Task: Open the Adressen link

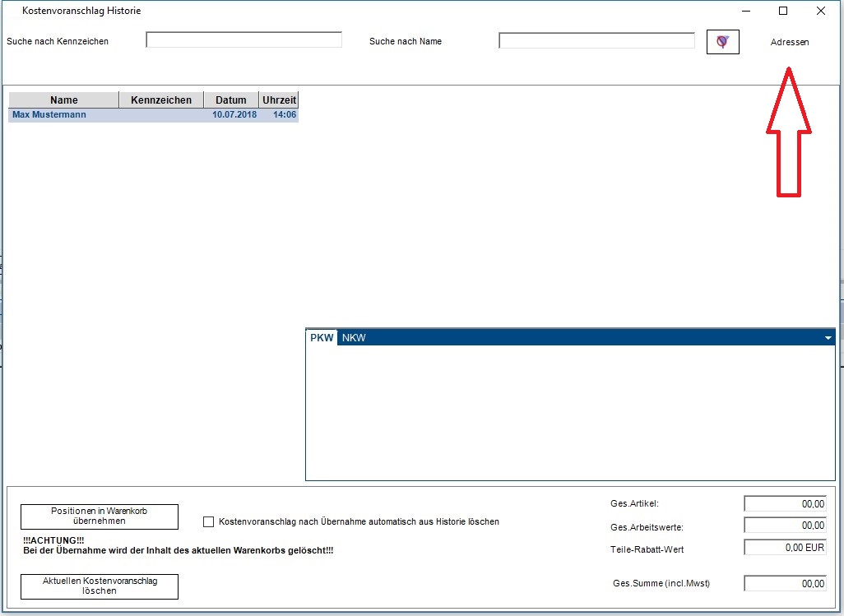Action: 790,42
